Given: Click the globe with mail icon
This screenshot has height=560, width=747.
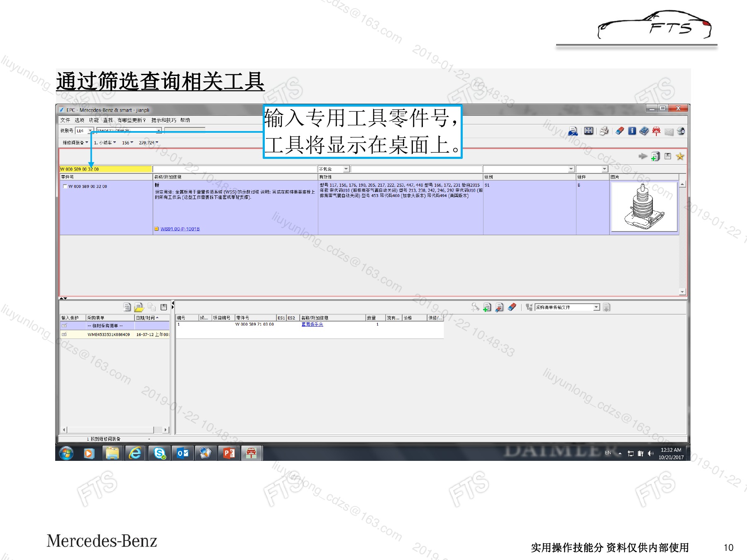Looking at the screenshot, I should click(681, 131).
